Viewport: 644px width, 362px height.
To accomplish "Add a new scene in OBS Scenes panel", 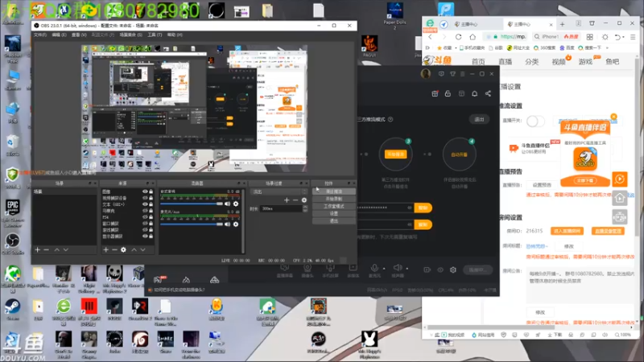I will point(37,249).
